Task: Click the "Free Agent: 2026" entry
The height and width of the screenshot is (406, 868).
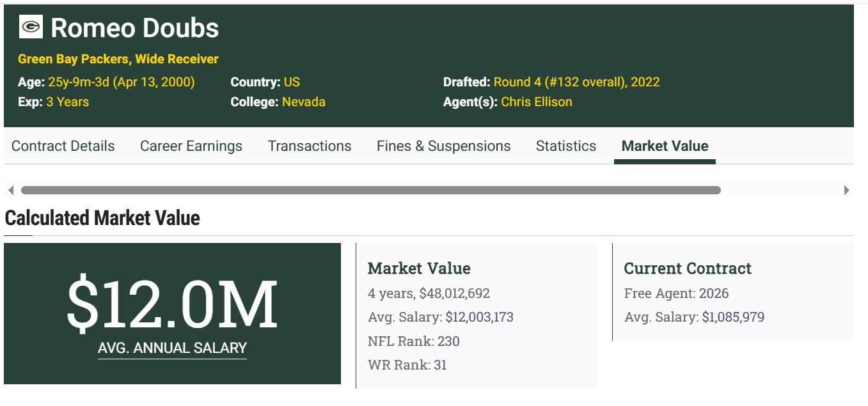Action: 676,293
